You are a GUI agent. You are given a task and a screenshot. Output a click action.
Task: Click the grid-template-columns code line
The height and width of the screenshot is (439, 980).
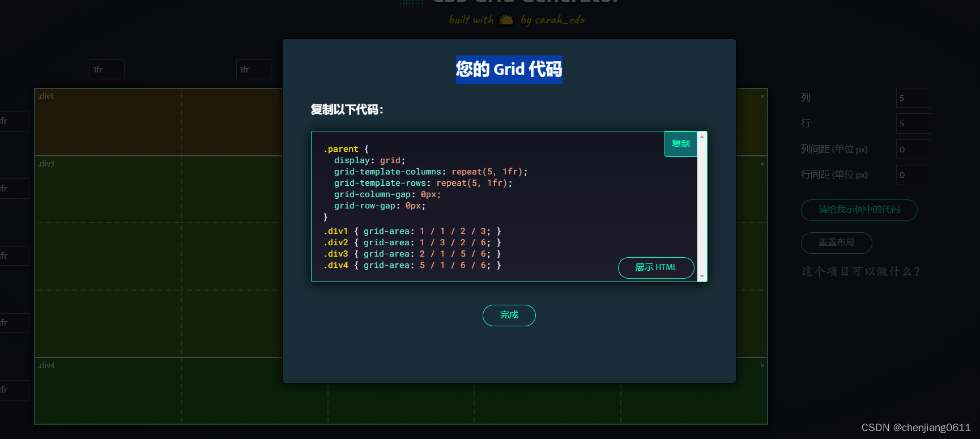pos(431,172)
